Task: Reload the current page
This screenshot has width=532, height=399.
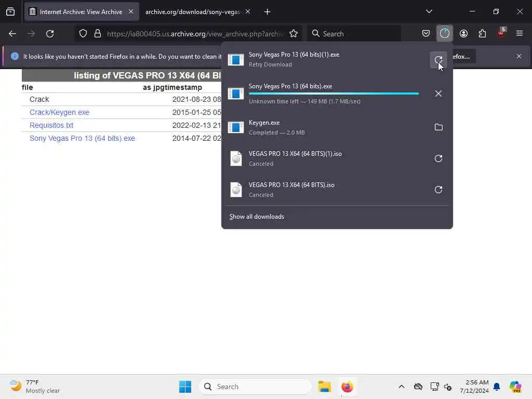Action: [50, 34]
